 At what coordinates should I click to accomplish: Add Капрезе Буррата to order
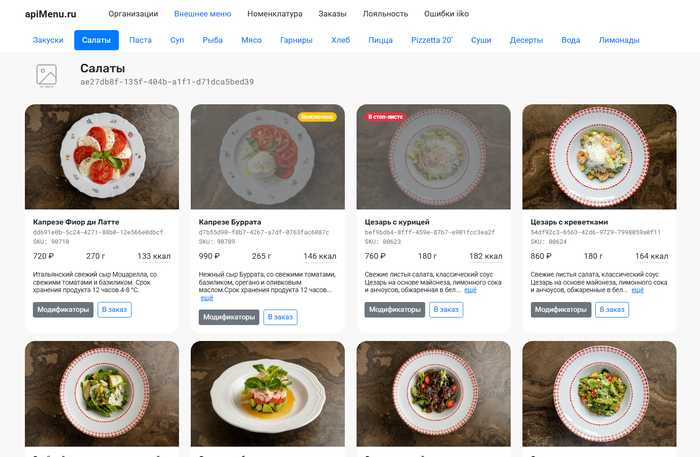click(281, 317)
